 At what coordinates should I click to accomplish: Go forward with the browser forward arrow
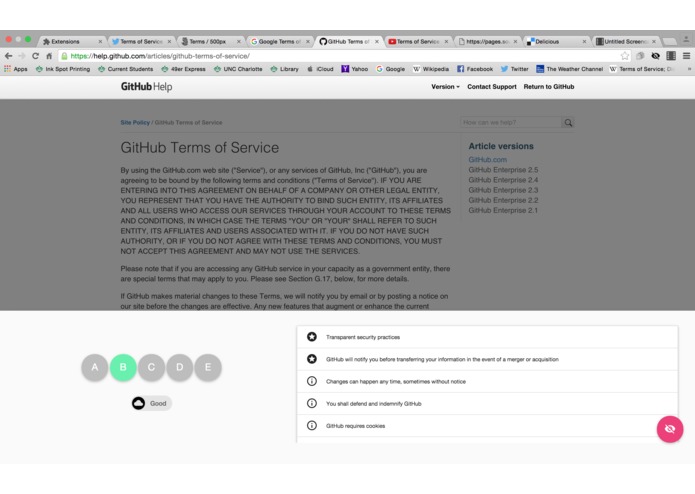coord(22,56)
